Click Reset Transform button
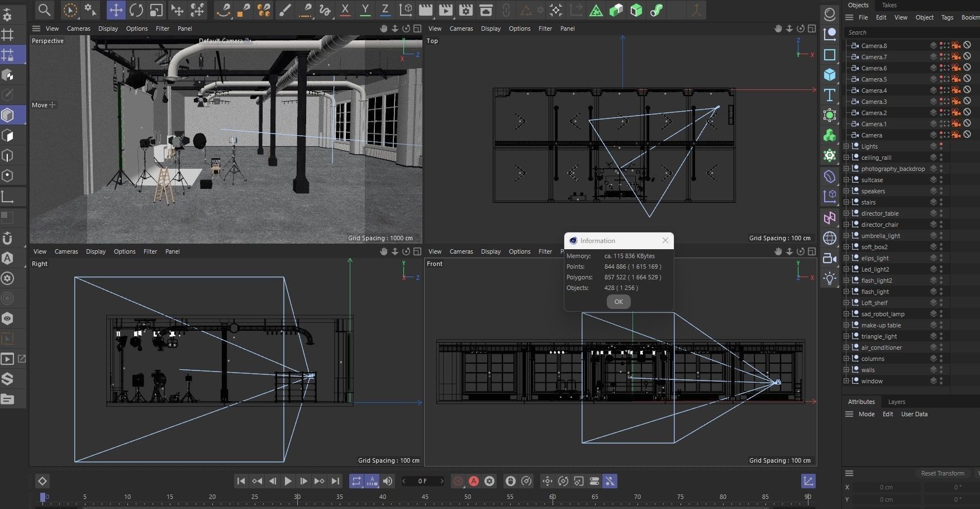Screen dimensions: 980x509 [943, 473]
